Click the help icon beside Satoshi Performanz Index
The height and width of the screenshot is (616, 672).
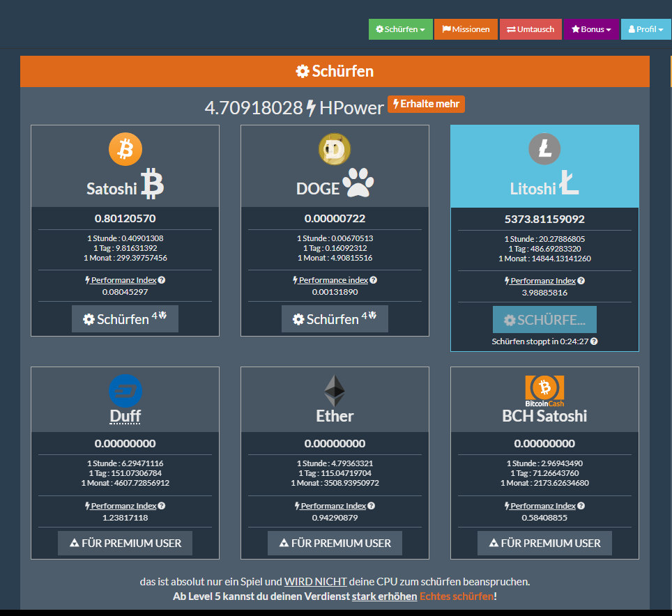162,280
